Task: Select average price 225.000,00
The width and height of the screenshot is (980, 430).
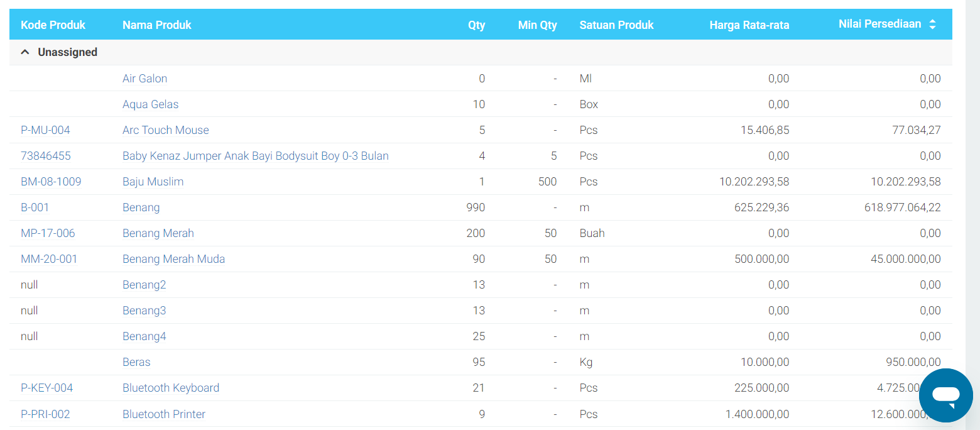Action: point(761,388)
